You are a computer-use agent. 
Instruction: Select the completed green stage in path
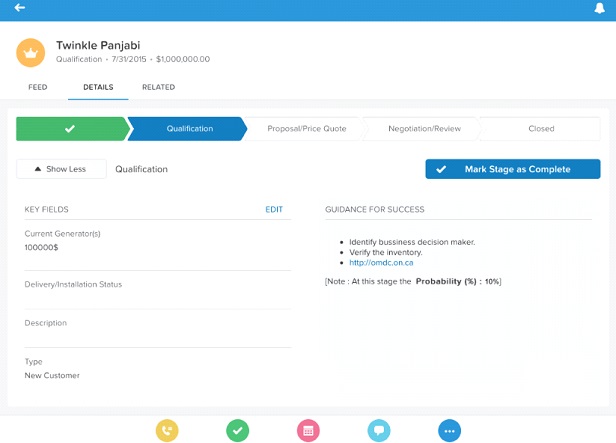pos(69,129)
